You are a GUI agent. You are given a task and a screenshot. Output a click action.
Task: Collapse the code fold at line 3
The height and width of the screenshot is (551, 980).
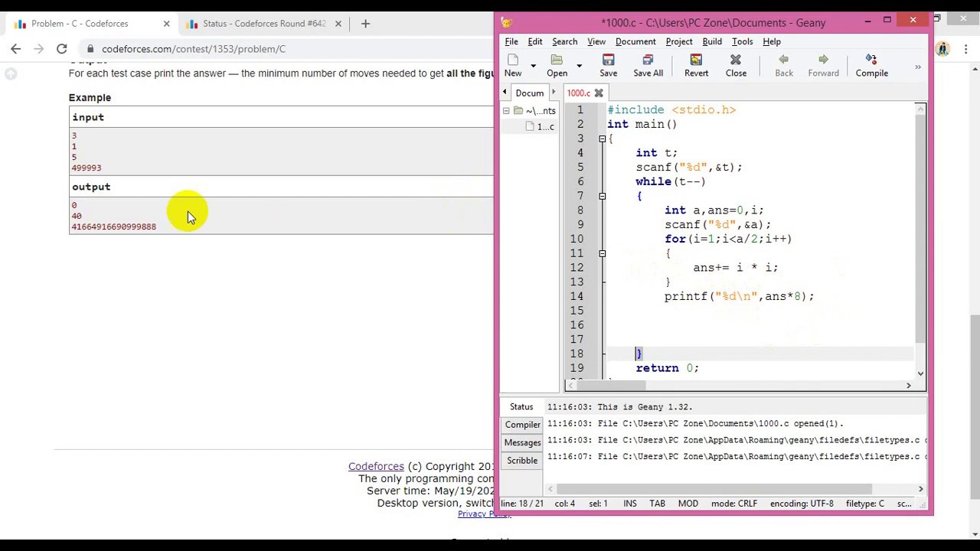click(603, 139)
